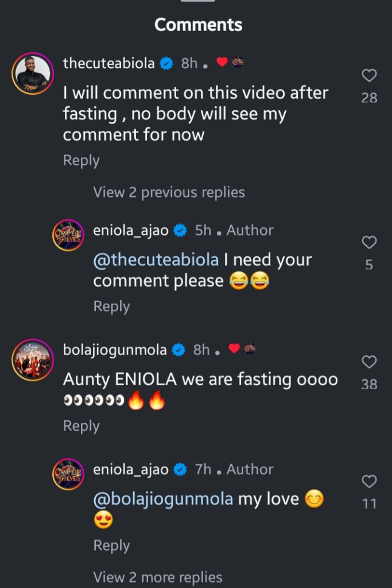The height and width of the screenshot is (588, 392).
Task: Tap the bolajiogunmola username
Action: [x=115, y=349]
